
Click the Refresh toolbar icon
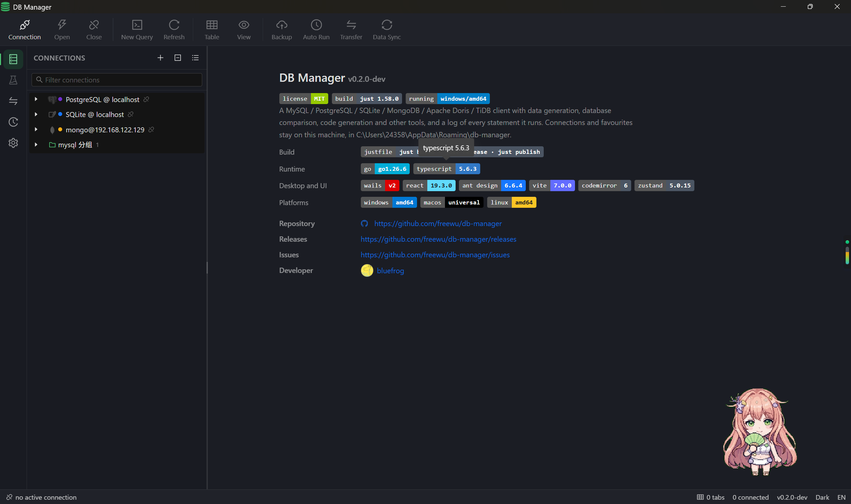click(174, 30)
